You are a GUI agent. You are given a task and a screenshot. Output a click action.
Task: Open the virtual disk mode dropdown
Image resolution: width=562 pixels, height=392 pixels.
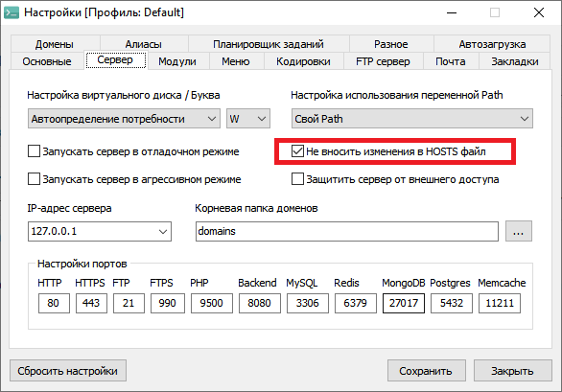point(124,119)
